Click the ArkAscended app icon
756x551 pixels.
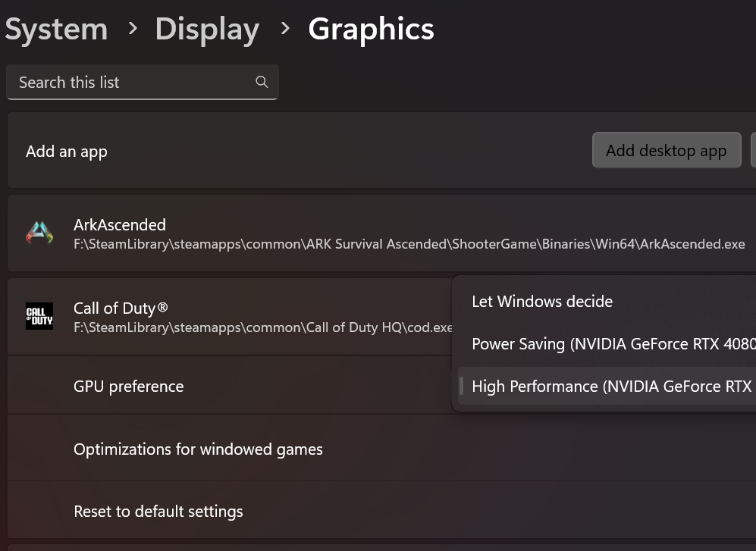pyautogui.click(x=39, y=233)
